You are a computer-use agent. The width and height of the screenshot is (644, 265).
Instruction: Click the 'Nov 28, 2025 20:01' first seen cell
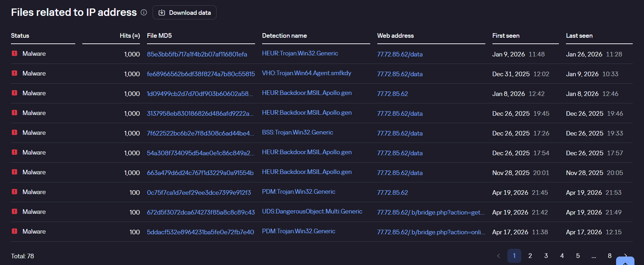521,173
